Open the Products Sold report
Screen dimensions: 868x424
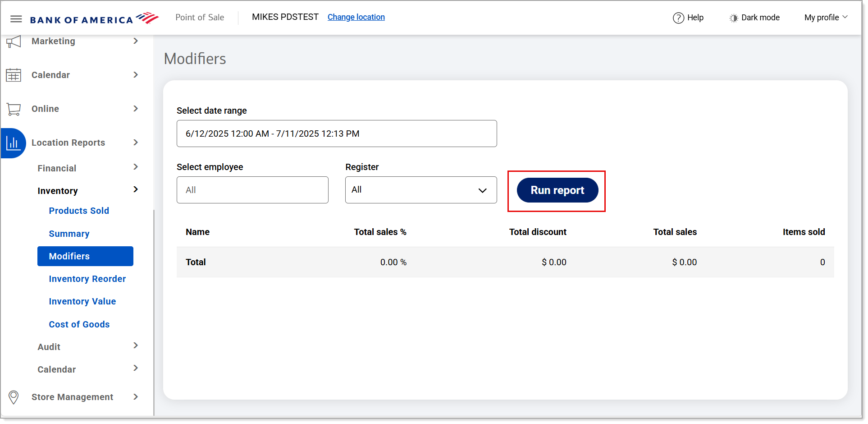(x=79, y=211)
